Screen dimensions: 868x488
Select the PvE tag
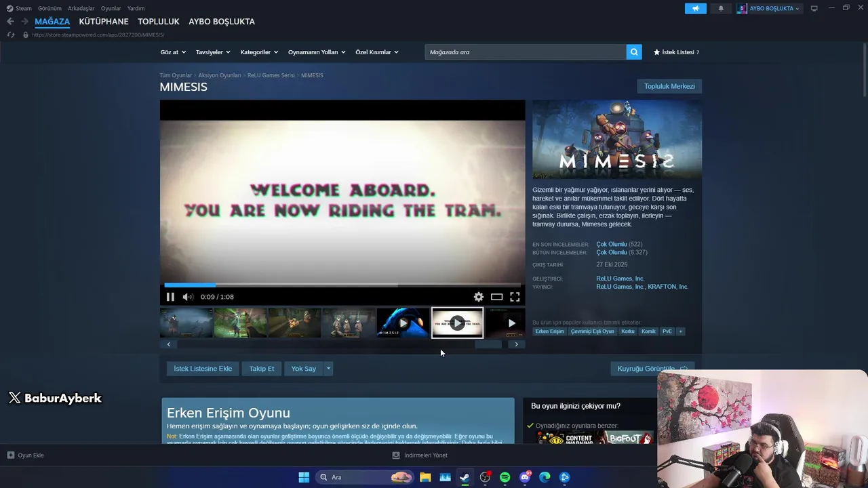pyautogui.click(x=667, y=331)
